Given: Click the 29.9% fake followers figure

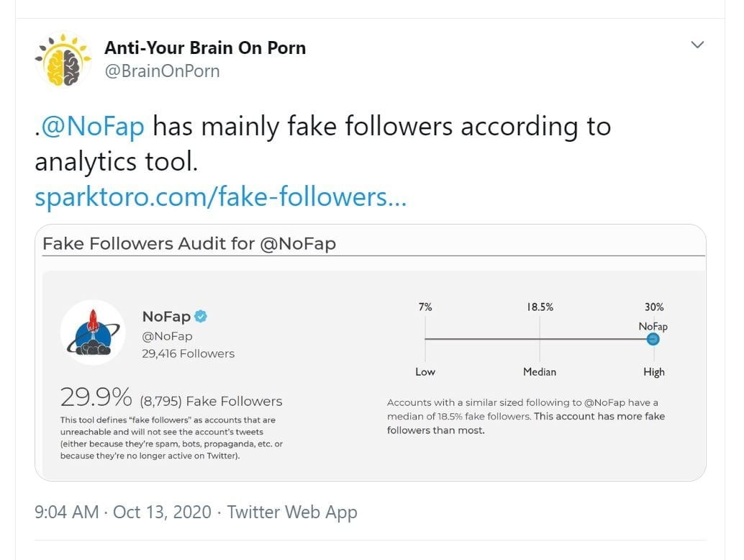Looking at the screenshot, I should [x=96, y=397].
